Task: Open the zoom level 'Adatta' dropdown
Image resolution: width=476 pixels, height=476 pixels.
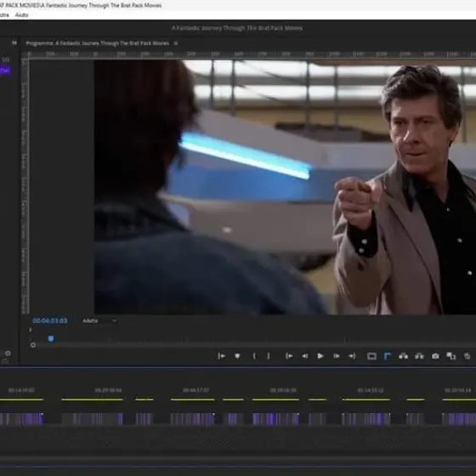Action: [99, 320]
